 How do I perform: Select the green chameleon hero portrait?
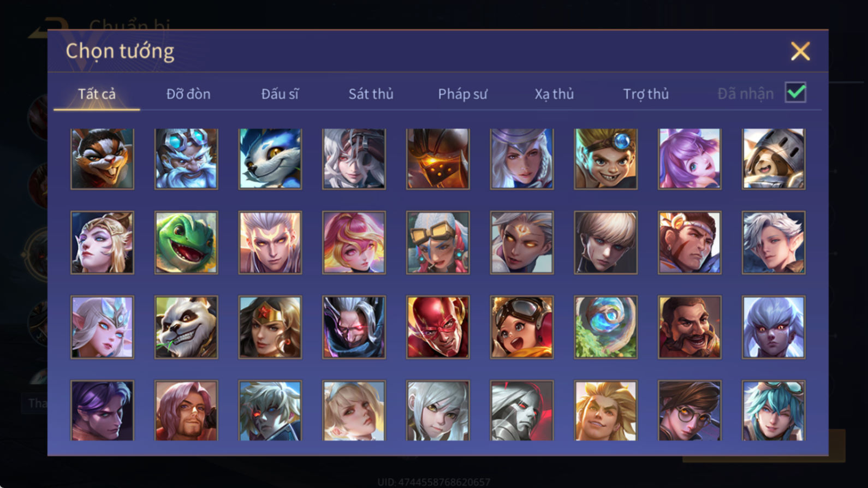186,242
